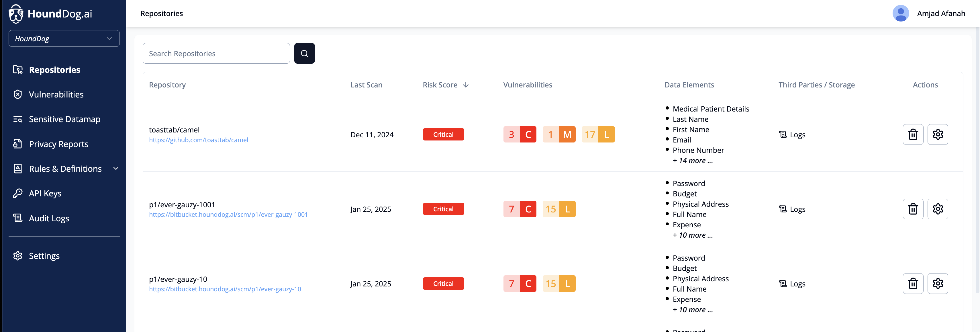Expand Rules & Definitions submenu
The image size is (980, 332).
pos(116,169)
